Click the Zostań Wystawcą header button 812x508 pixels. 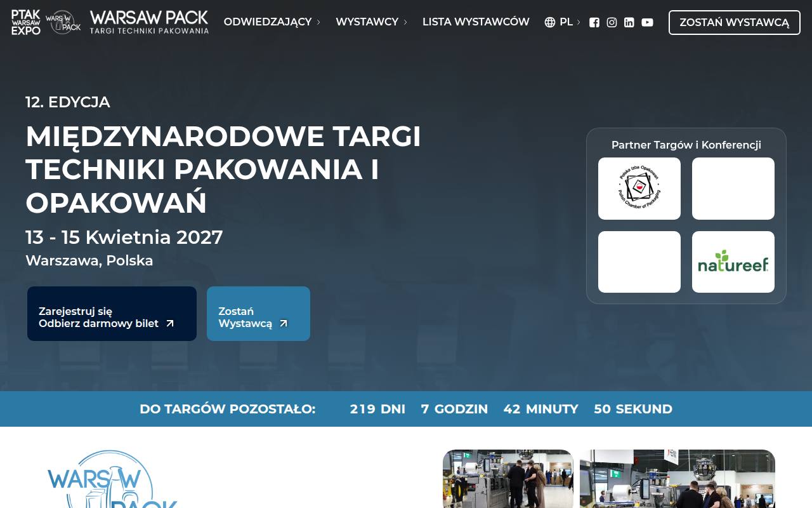pyautogui.click(x=735, y=22)
